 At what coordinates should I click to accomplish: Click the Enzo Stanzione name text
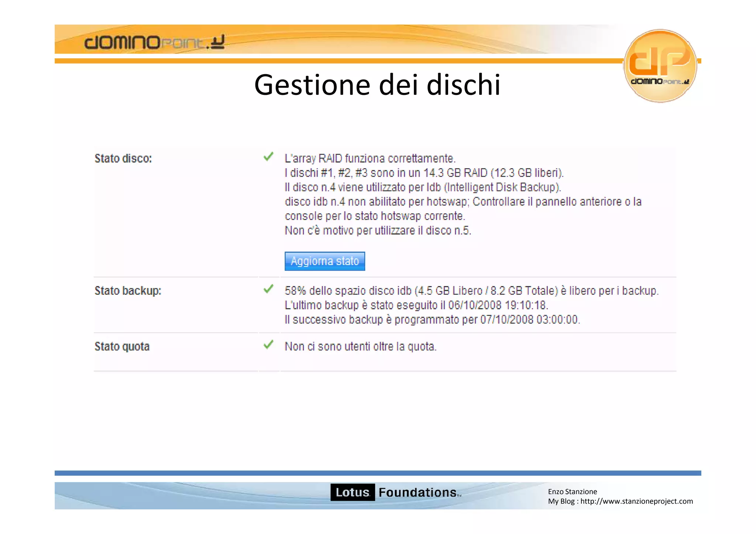click(573, 492)
